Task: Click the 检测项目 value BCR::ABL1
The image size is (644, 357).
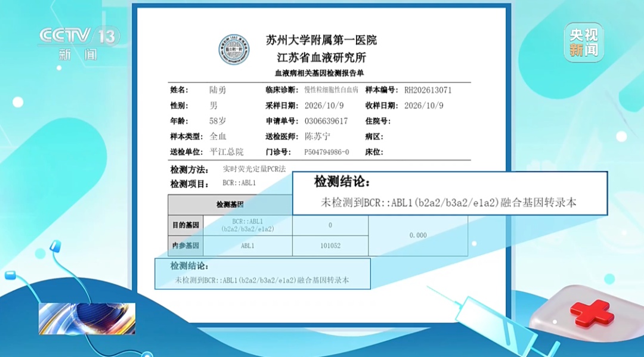Action: [239, 183]
